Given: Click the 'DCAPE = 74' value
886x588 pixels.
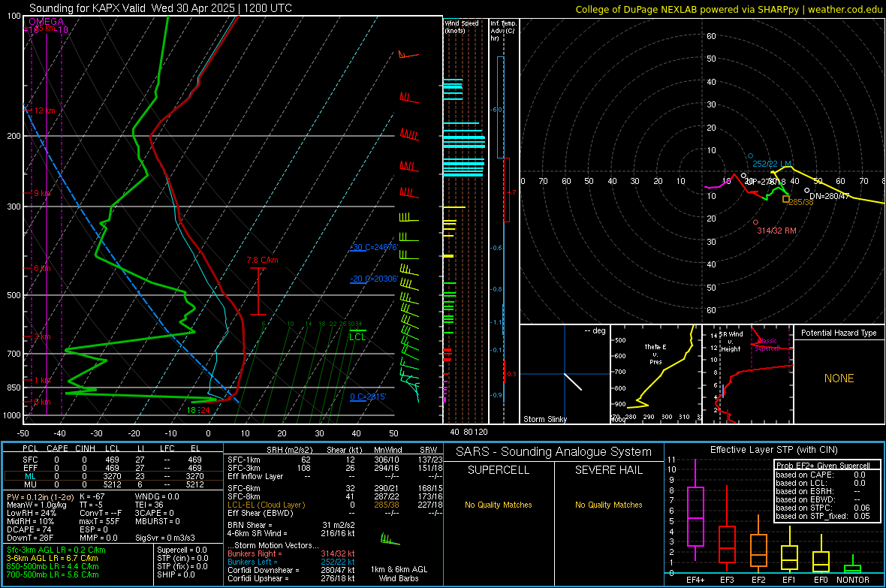Looking at the screenshot, I should (29, 529).
